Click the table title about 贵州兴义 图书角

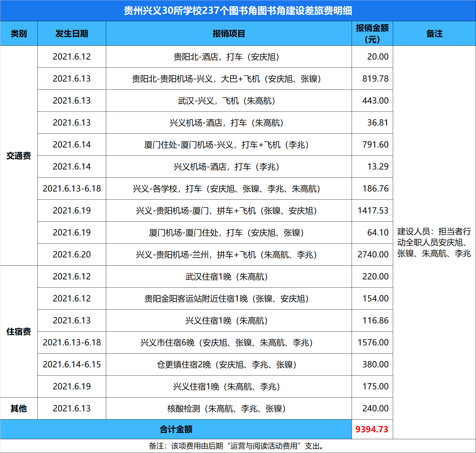pyautogui.click(x=238, y=11)
